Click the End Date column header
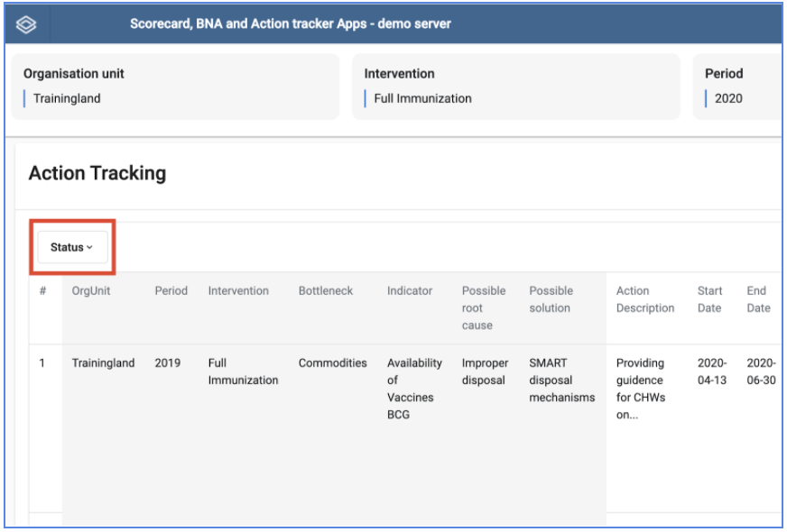787x532 pixels. tap(758, 299)
